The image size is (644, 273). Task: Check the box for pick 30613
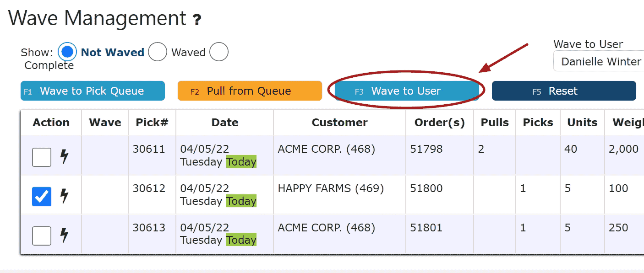coord(42,236)
